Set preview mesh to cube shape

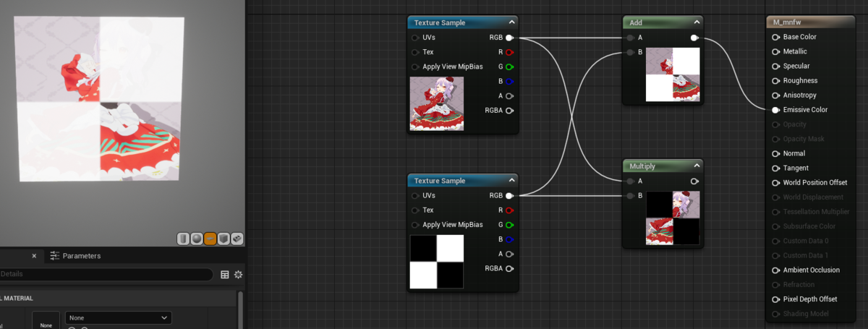click(x=224, y=238)
